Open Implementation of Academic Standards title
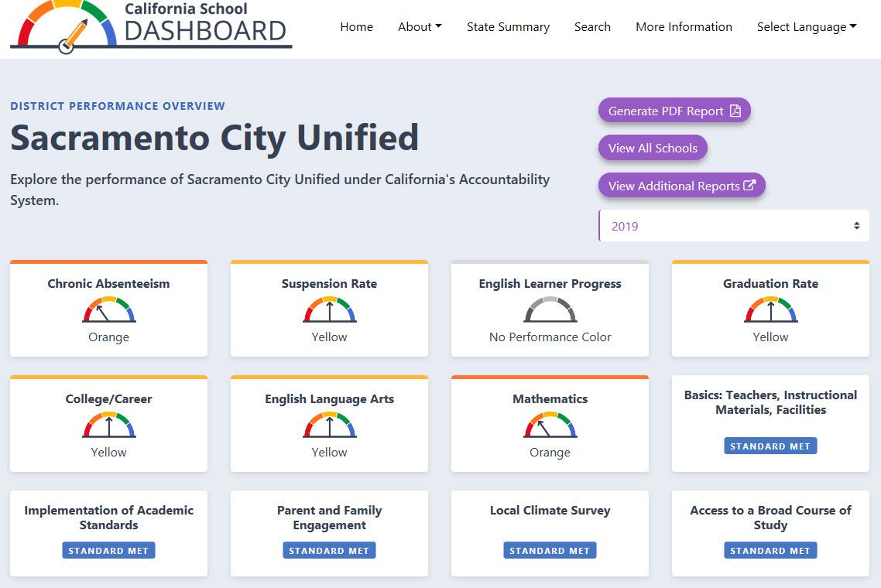 click(x=108, y=518)
